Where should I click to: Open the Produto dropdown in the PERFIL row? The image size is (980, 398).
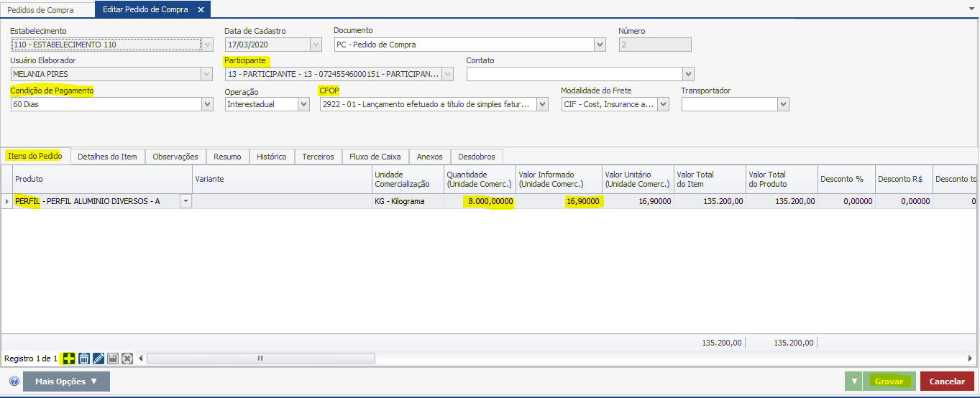(x=186, y=202)
